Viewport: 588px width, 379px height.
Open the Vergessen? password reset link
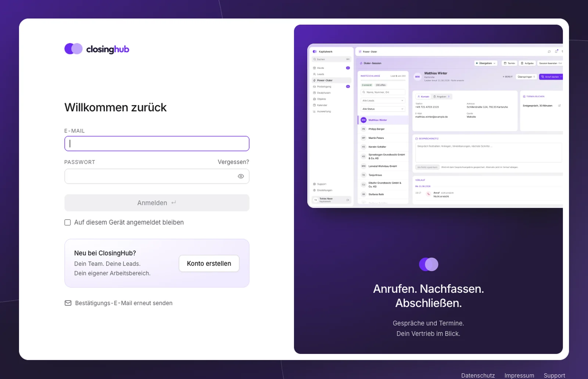tap(233, 162)
